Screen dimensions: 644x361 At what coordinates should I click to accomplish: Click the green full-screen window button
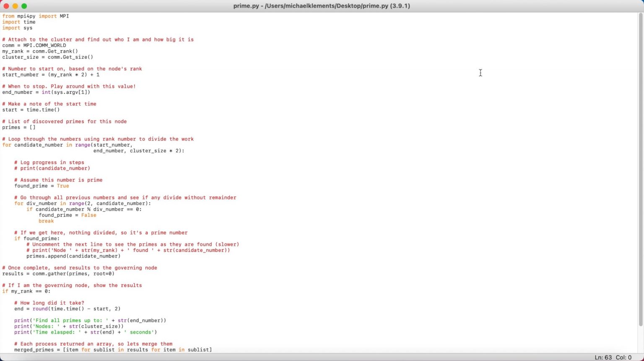click(24, 6)
